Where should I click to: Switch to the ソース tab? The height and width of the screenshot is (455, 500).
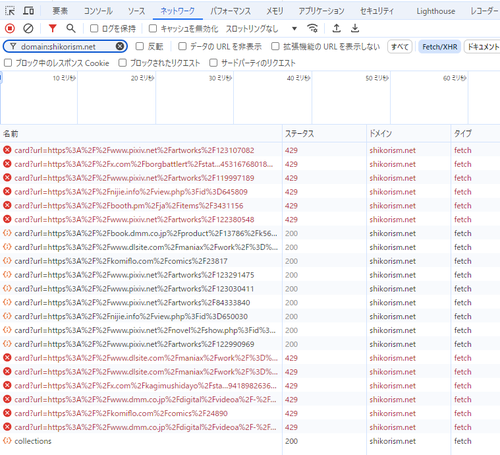pos(137,11)
